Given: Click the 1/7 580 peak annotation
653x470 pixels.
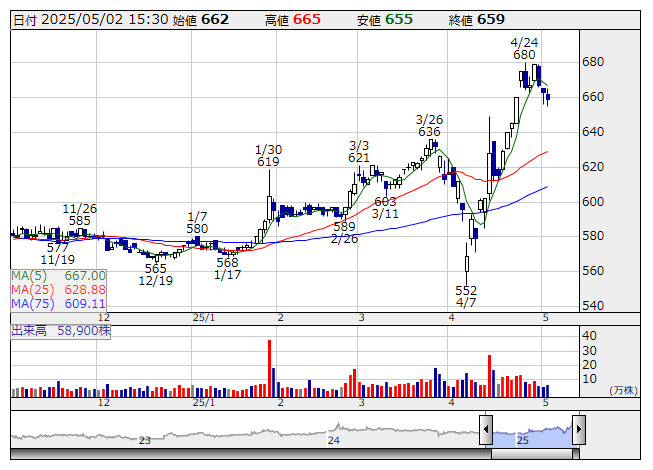Looking at the screenshot, I should click(x=197, y=222).
